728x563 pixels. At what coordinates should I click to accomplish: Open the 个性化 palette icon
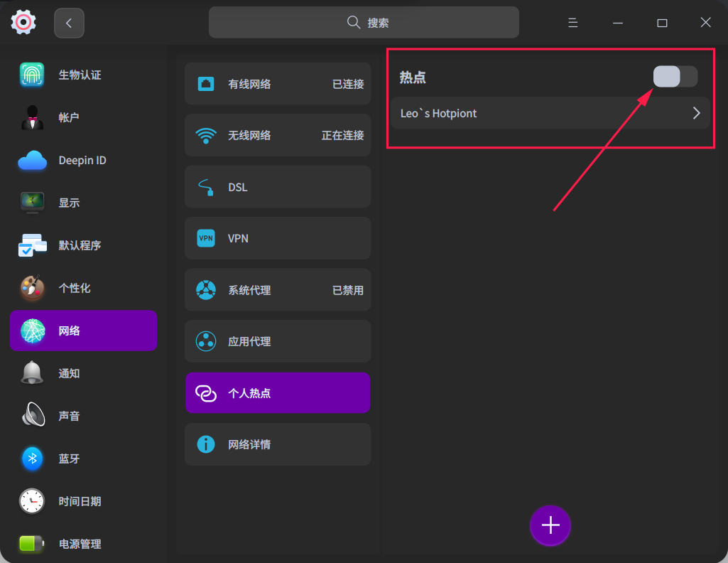(x=32, y=288)
